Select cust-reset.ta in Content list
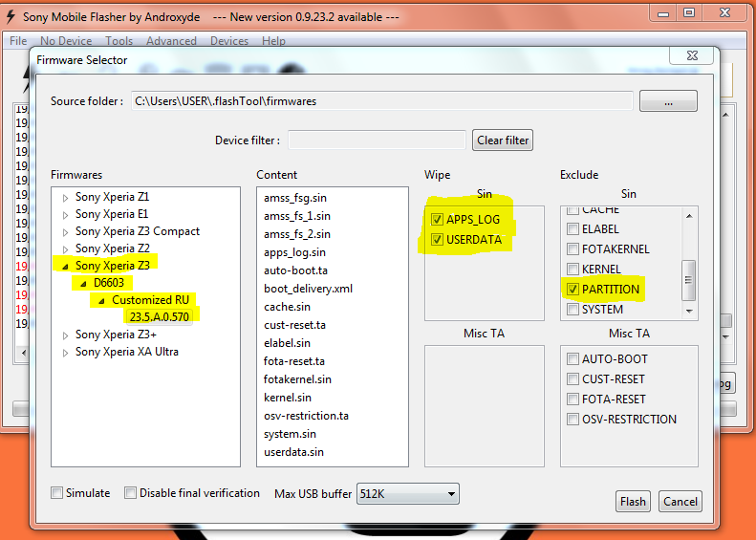The height and width of the screenshot is (540, 756). (x=294, y=325)
